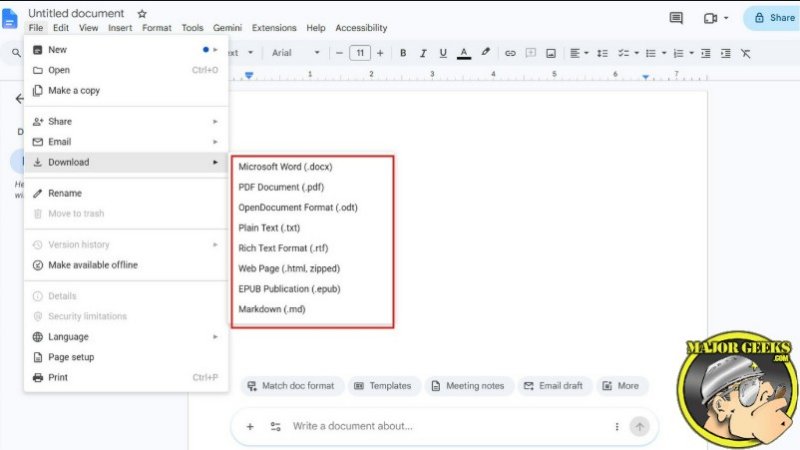Click the Templates chip

pyautogui.click(x=383, y=386)
